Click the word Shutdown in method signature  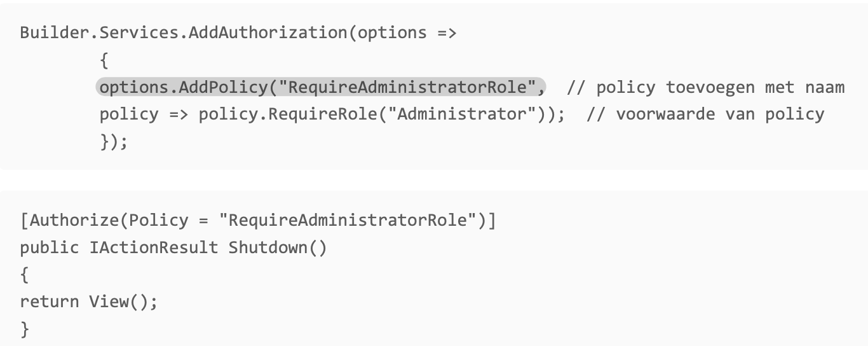click(268, 247)
